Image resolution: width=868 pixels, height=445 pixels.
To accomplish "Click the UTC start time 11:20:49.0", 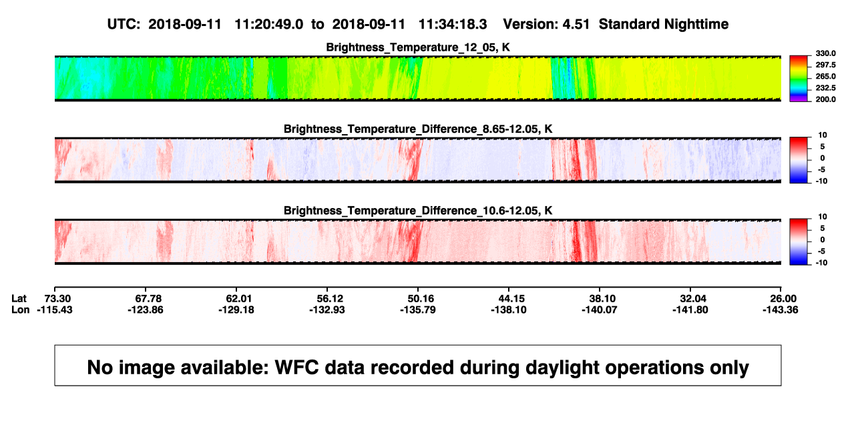I will 269,24.
